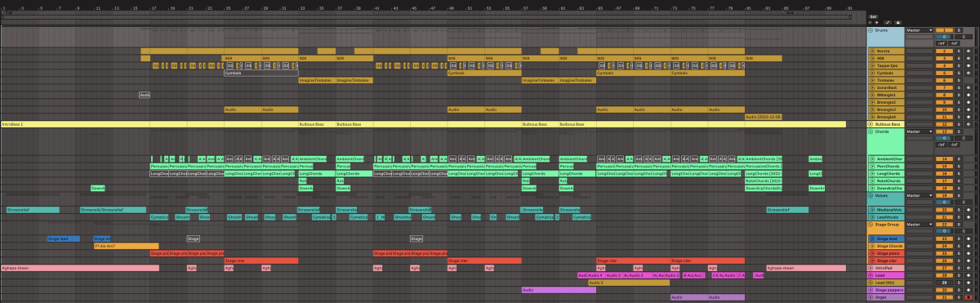Screen dimensions: 980x303
Task: Unfold the Bulbous Bass track
Action: [871, 124]
